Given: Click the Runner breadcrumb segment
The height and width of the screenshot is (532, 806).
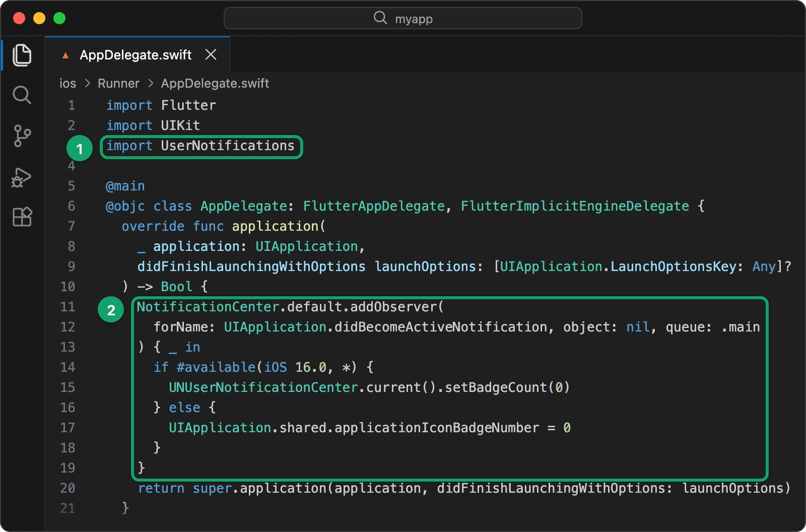Looking at the screenshot, I should (x=118, y=83).
